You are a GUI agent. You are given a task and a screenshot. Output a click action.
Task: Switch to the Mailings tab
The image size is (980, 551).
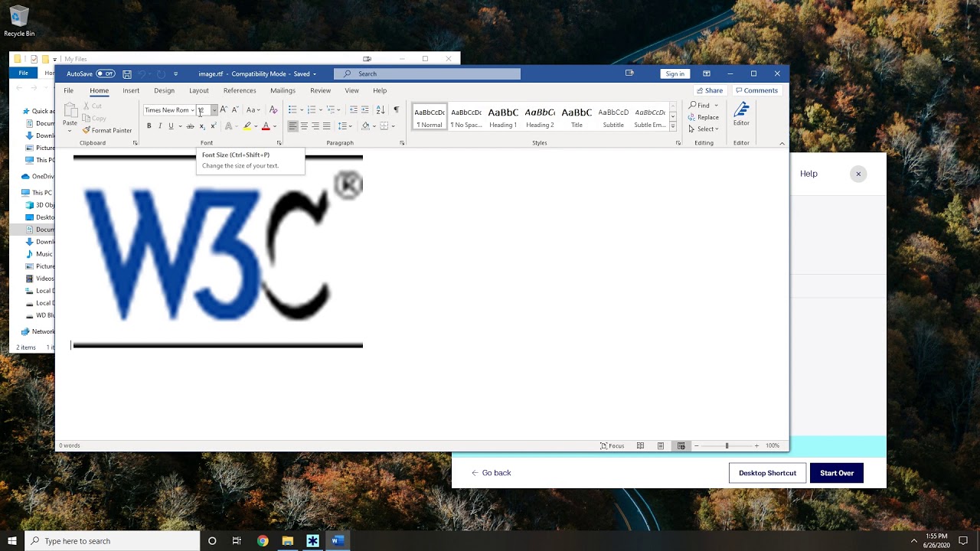pos(283,90)
